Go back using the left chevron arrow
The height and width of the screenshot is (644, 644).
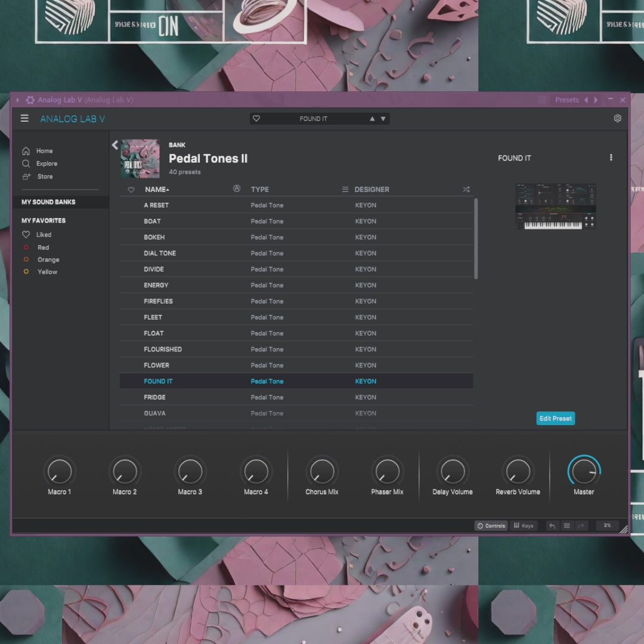pos(115,145)
